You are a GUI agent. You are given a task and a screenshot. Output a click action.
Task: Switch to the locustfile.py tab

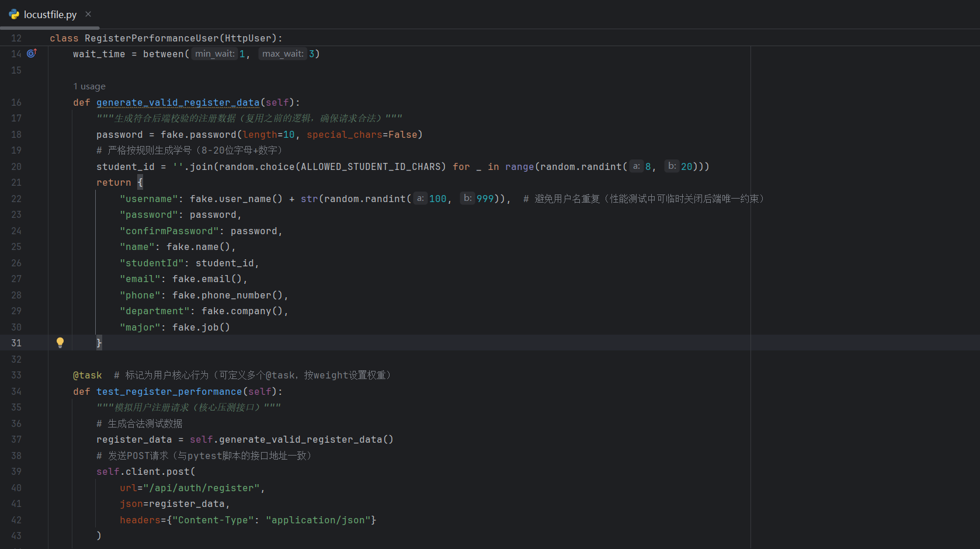[50, 15]
